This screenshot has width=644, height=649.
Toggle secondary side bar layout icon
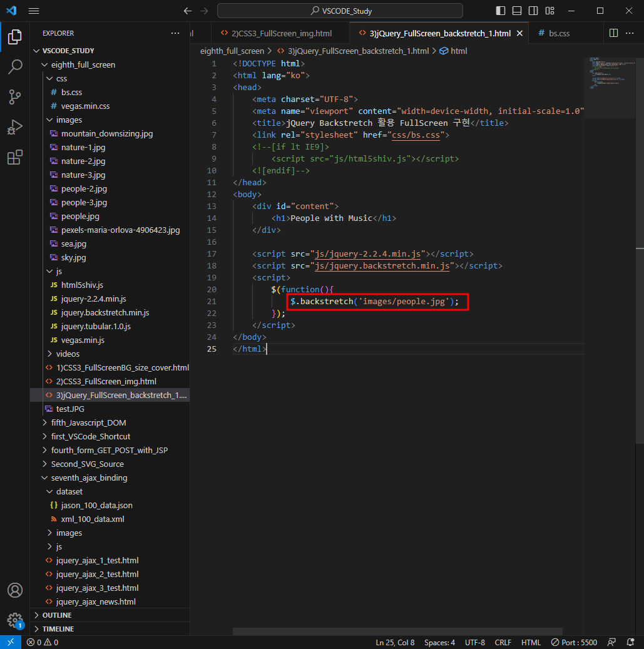click(x=533, y=11)
